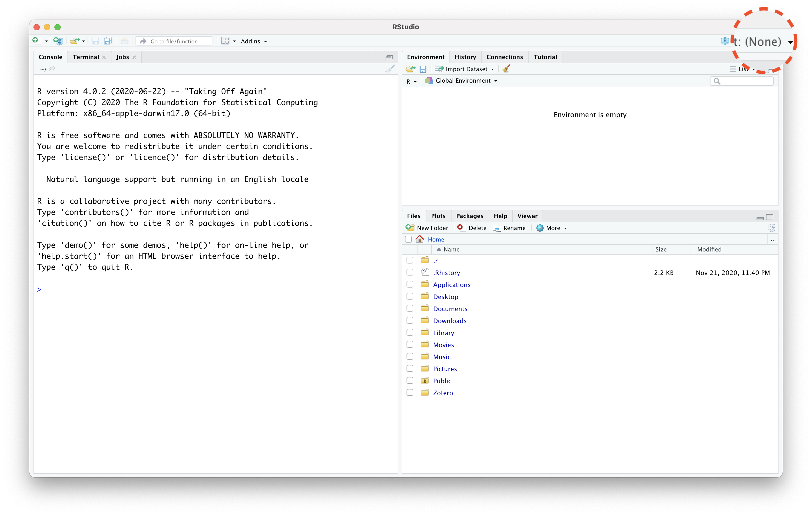The width and height of the screenshot is (812, 516).
Task: Open the Downloads folder link
Action: [449, 321]
